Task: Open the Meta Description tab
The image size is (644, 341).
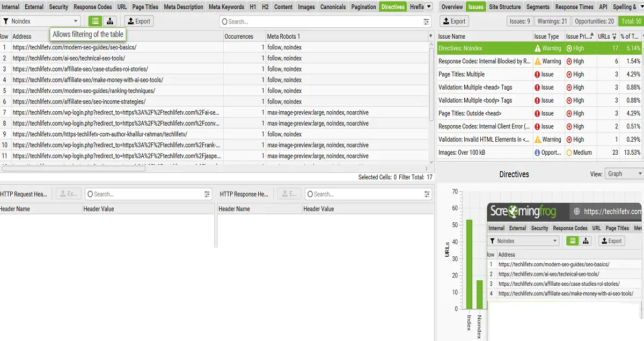Action: coord(184,7)
